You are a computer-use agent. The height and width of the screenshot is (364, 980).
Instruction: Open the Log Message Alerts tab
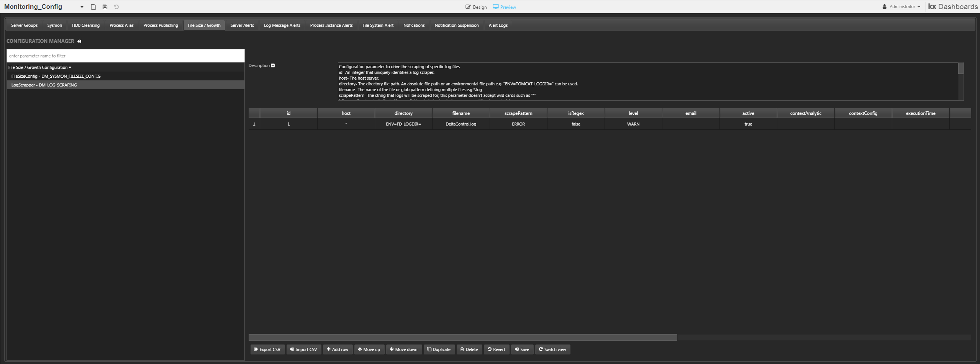(x=282, y=25)
